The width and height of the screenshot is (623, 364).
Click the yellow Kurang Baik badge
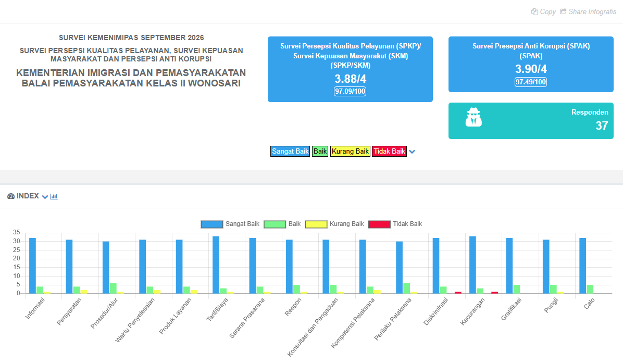[350, 151]
